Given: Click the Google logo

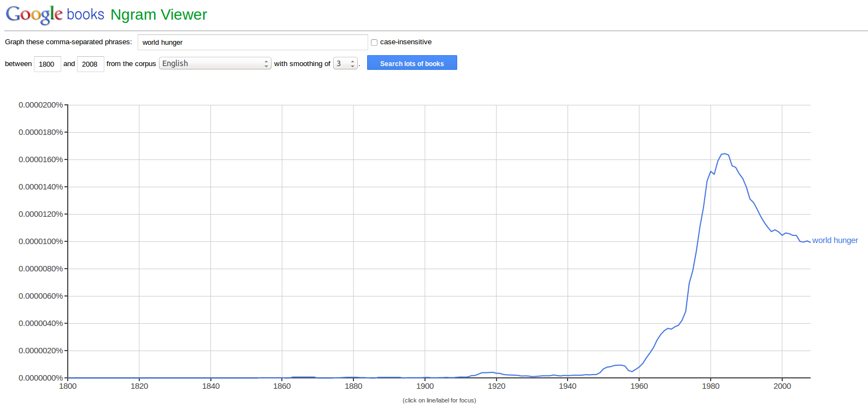Looking at the screenshot, I should coord(34,15).
